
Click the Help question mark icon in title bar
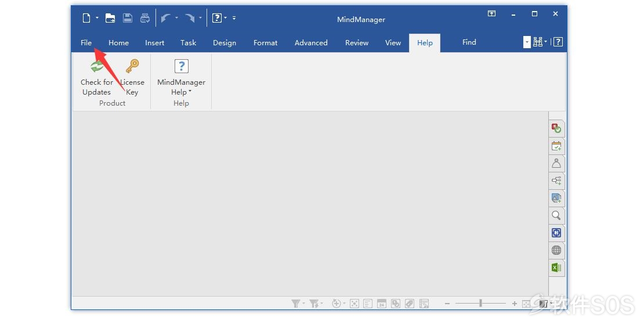tap(217, 18)
